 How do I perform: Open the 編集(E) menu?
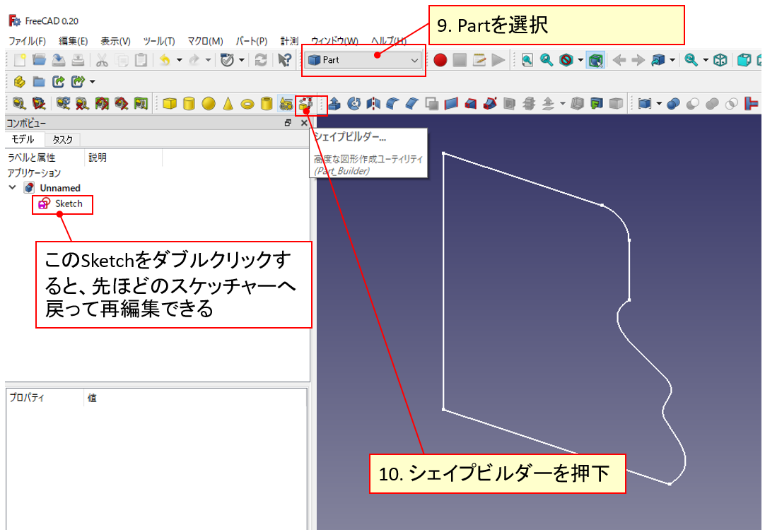pyautogui.click(x=74, y=41)
